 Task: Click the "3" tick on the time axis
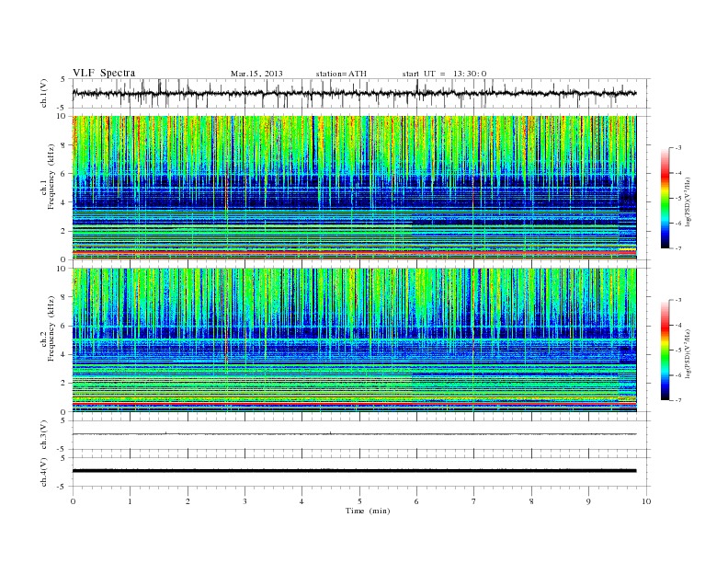point(245,501)
